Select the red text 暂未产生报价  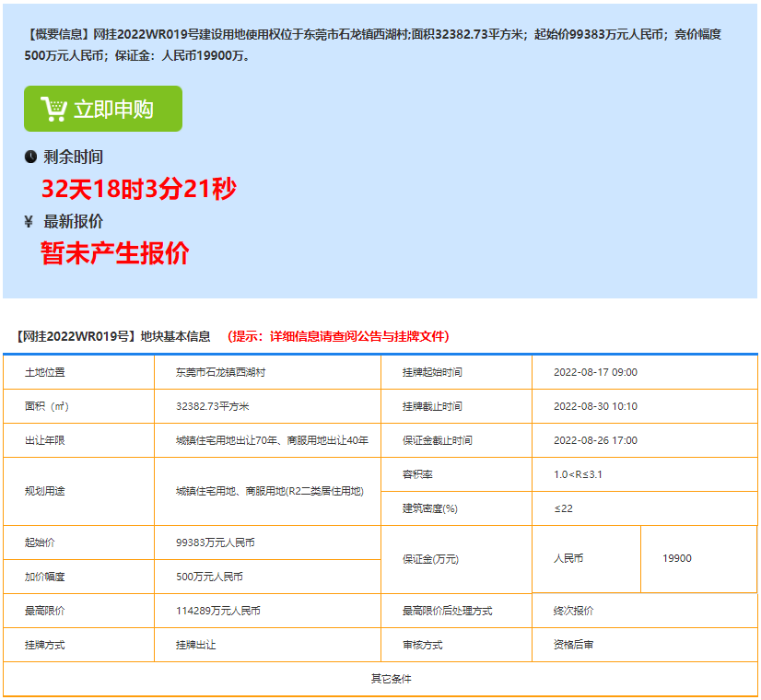point(114,252)
